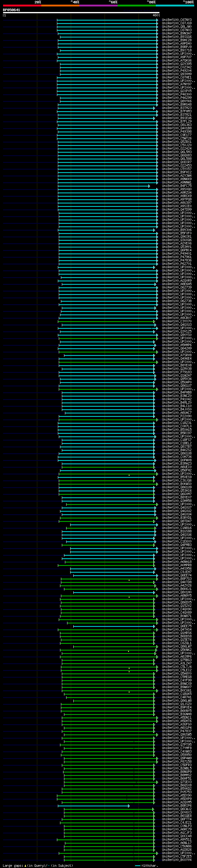Click the 460 query length marker
Screen dimensions: 197x868
tap(155, 15)
